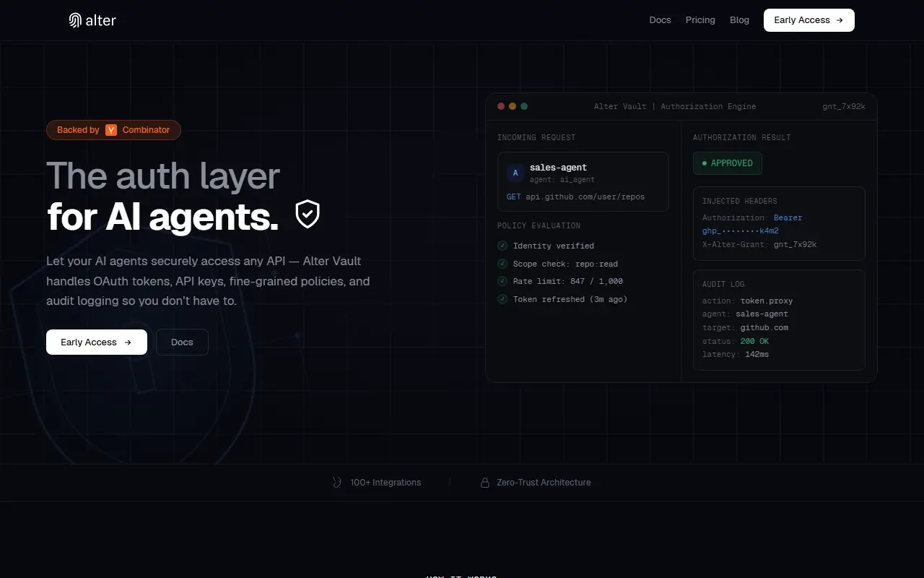924x578 pixels.
Task: Click the white Early Access button below the hero paragraph
Action: 97,342
